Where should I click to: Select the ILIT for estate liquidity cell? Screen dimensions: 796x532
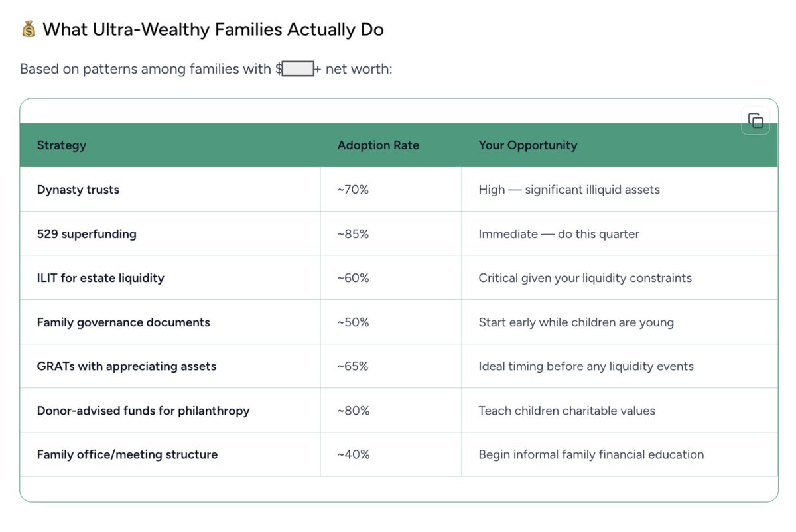click(x=101, y=278)
